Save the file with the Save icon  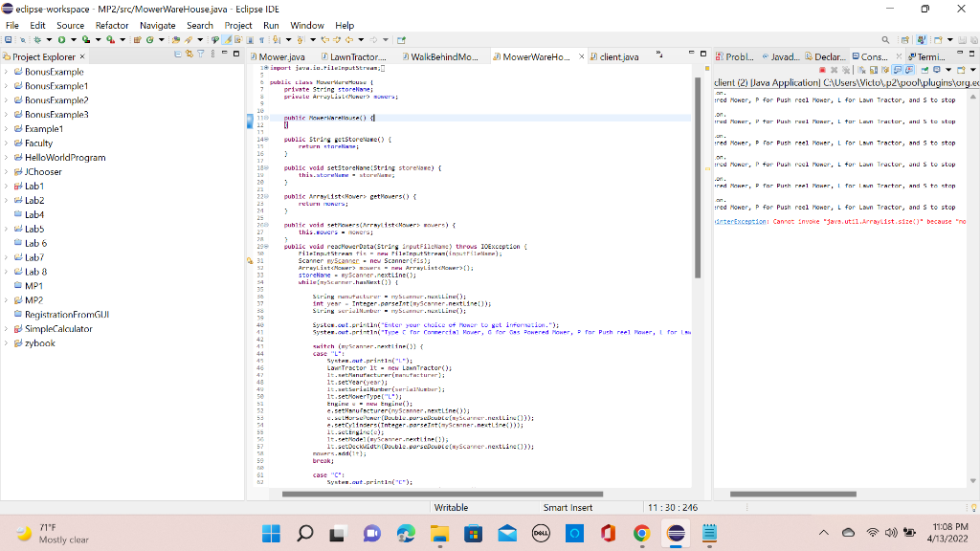point(8,40)
